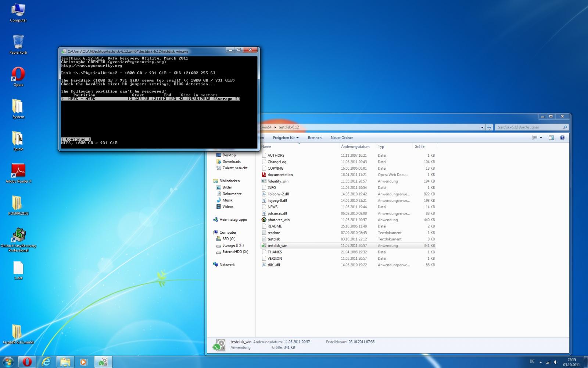
Task: Open the Papierkorb recycle bin icon
Action: coord(18,45)
